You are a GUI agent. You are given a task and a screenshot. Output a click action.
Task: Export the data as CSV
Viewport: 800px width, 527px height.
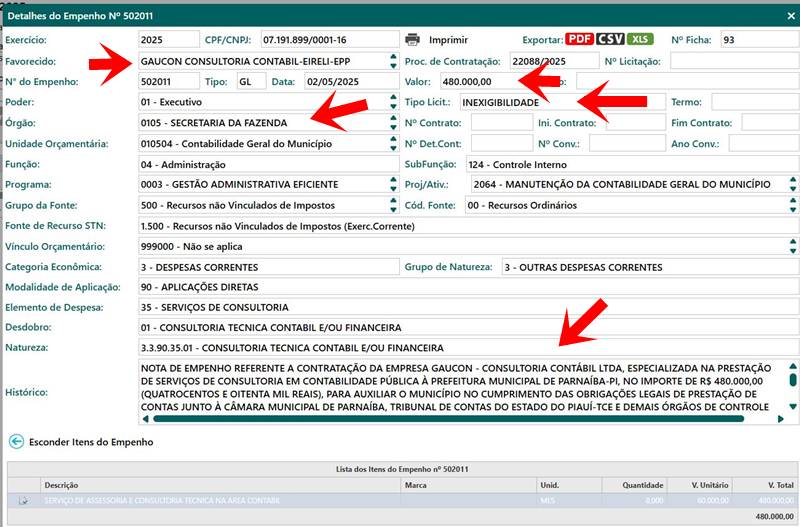610,40
